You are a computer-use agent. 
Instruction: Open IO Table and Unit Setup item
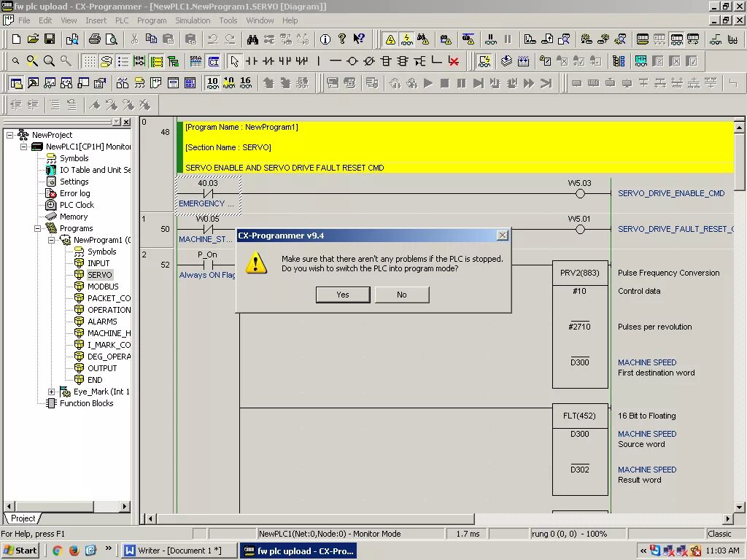95,170
